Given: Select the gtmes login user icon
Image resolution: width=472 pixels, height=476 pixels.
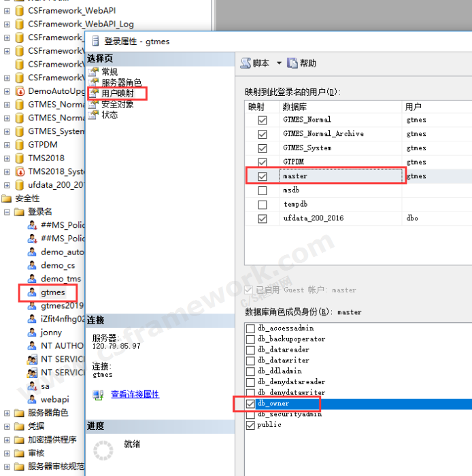Looking at the screenshot, I should (31, 292).
